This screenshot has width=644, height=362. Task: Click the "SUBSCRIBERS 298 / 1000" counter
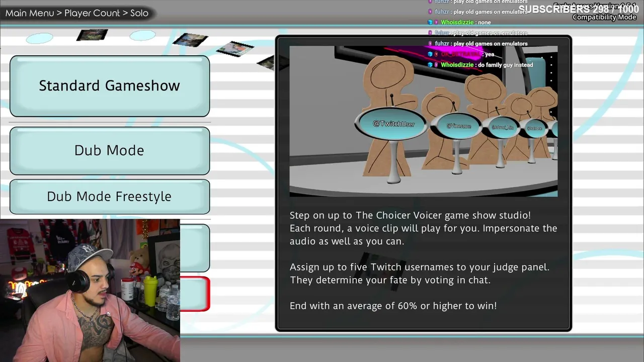tap(579, 9)
